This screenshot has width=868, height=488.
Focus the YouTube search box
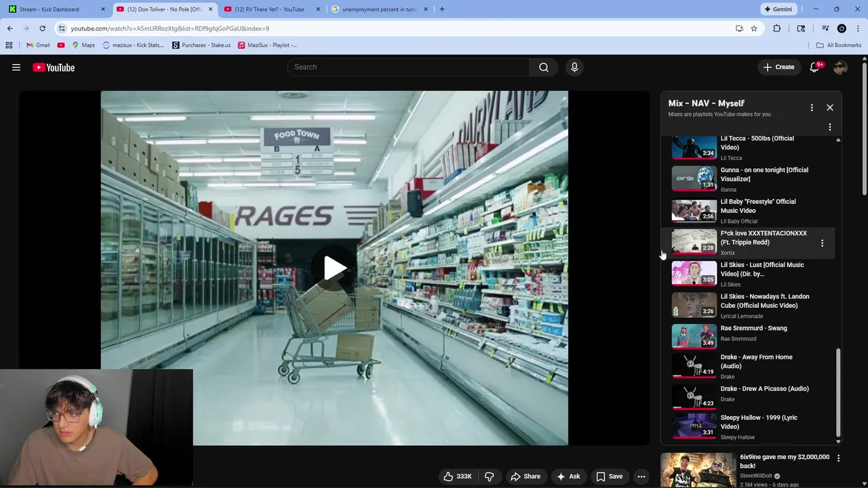tap(408, 67)
